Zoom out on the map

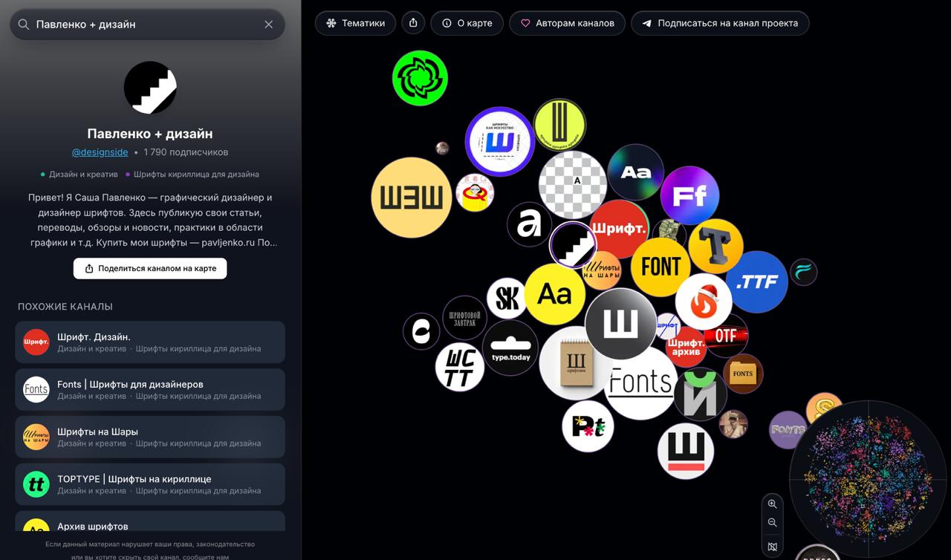pyautogui.click(x=773, y=523)
